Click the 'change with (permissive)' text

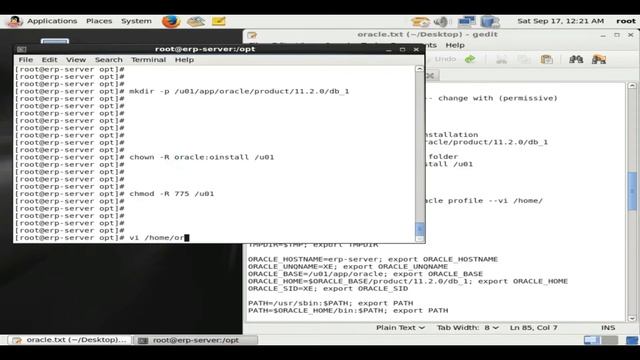tap(498, 98)
